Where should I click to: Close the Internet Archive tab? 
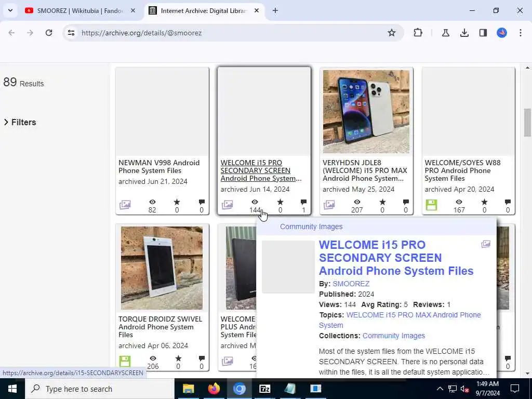[257, 11]
